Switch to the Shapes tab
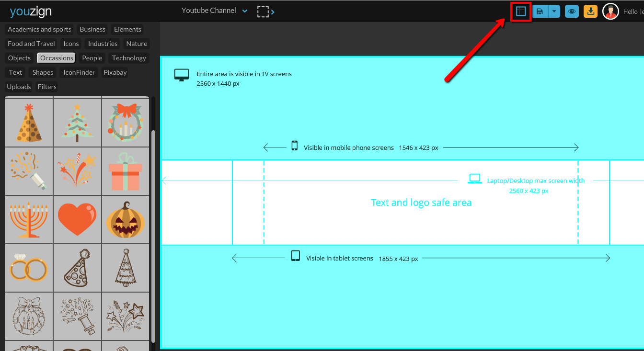Image resolution: width=644 pixels, height=351 pixels. pos(42,72)
